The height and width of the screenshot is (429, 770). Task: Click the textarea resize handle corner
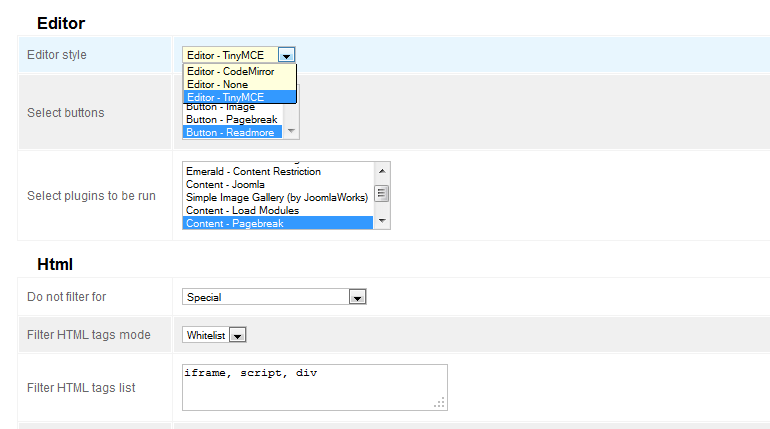coord(440,403)
